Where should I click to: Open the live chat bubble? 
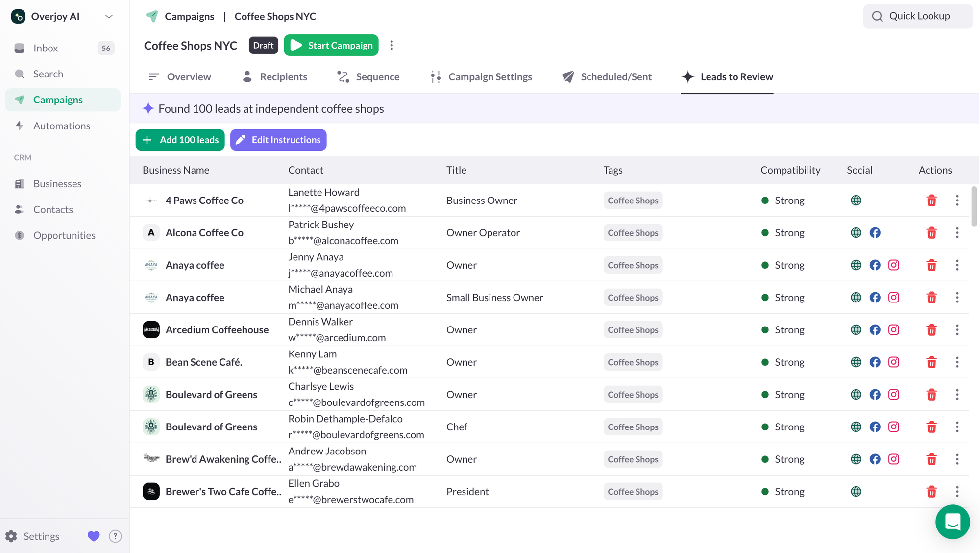click(x=952, y=522)
